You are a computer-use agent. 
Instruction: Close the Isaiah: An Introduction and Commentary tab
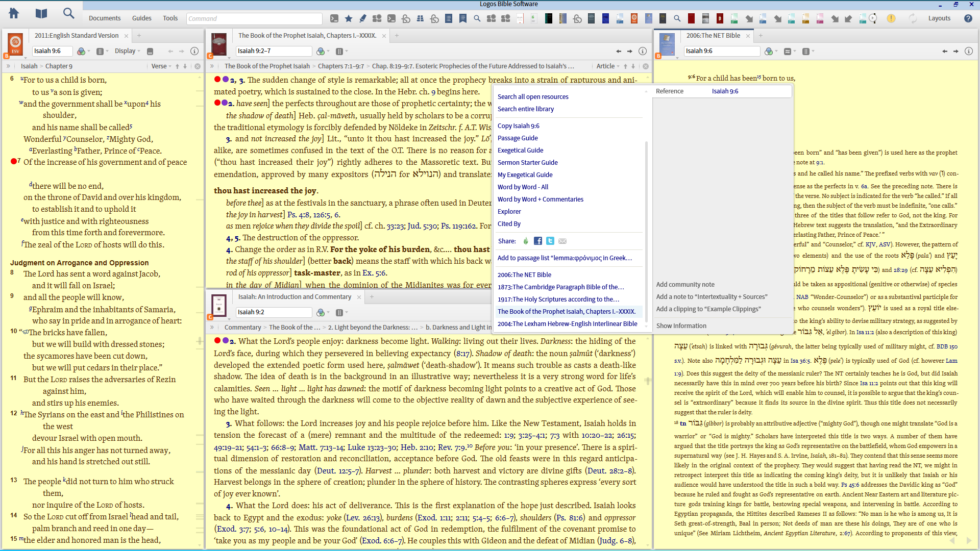click(359, 297)
